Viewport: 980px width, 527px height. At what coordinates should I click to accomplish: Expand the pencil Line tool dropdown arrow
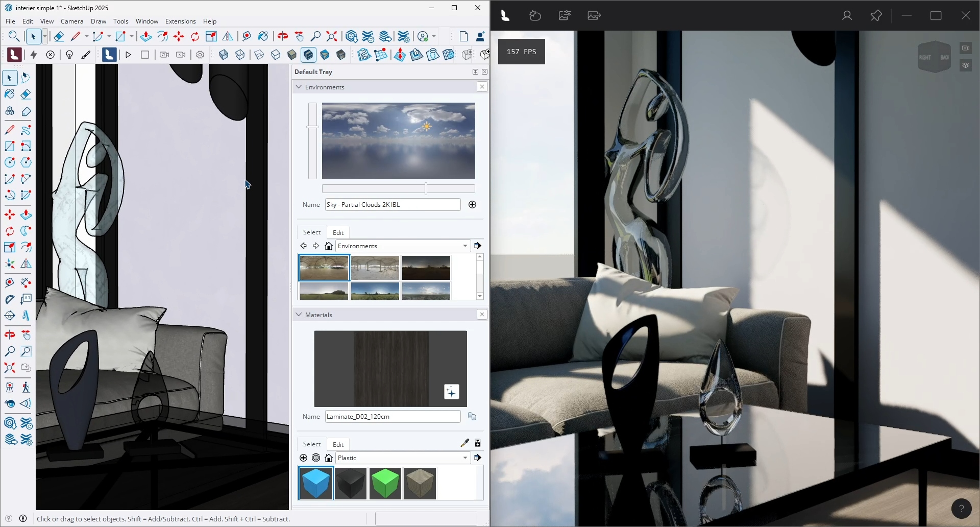pyautogui.click(x=86, y=36)
